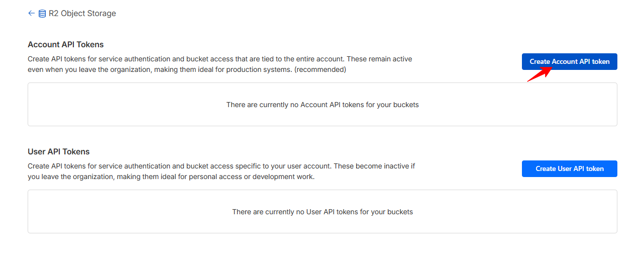Go back to R2 Object Storage
Image resolution: width=644 pixels, height=256 pixels.
(x=82, y=14)
